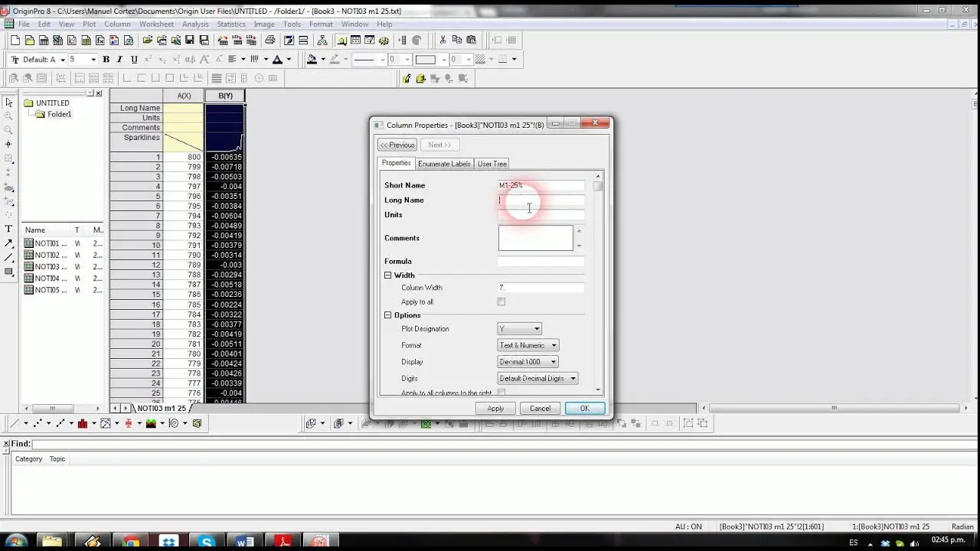This screenshot has height=551, width=980.
Task: Select the Text tool in left toolbar
Action: coord(8,229)
